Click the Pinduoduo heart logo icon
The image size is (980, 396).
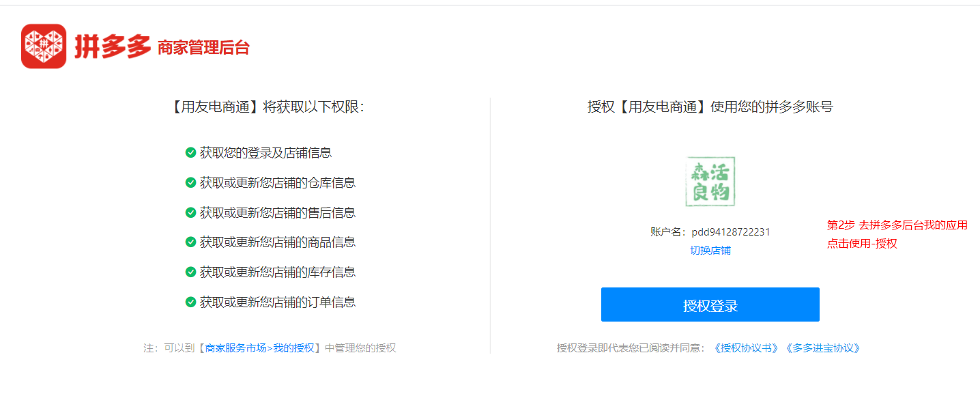(x=44, y=46)
